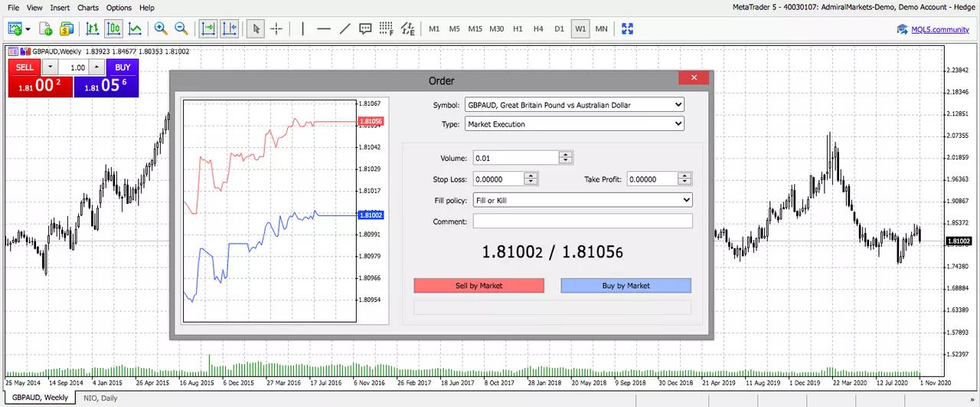Click the Sell by Market button
This screenshot has width=980, height=407.
(479, 285)
